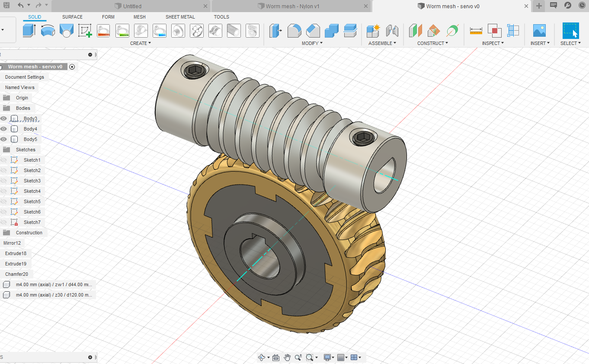Open the Display Settings dropdown
589x364 pixels.
pyautogui.click(x=329, y=358)
